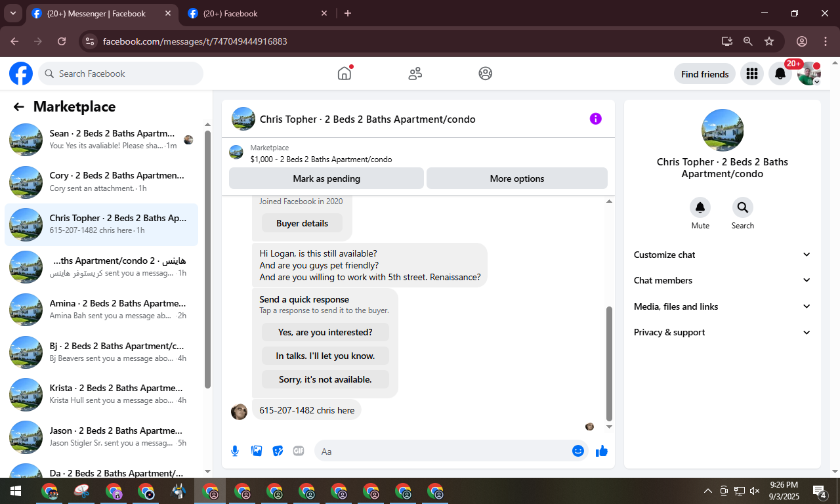Open conversation information with the purple info icon

pos(595,119)
